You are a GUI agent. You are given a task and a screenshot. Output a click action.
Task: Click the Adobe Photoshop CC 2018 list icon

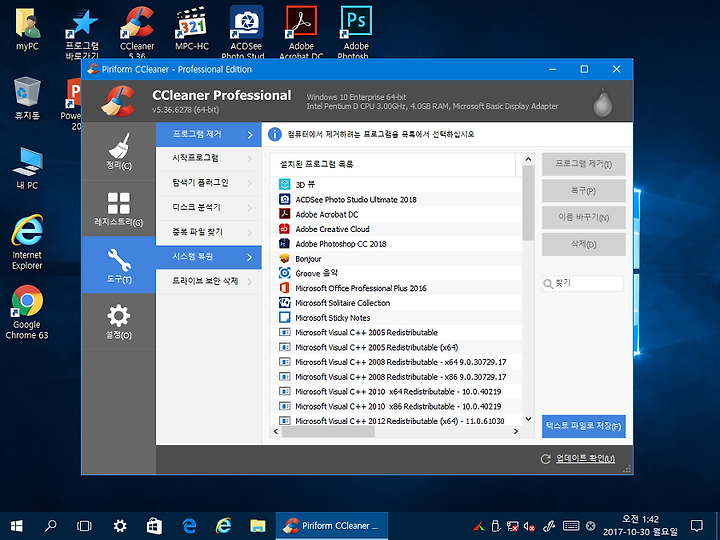(285, 243)
